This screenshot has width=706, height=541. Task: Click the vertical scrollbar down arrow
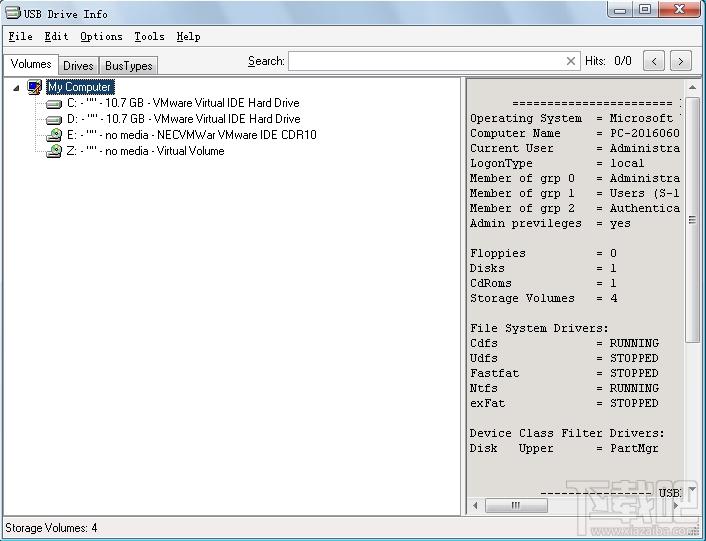coord(692,489)
